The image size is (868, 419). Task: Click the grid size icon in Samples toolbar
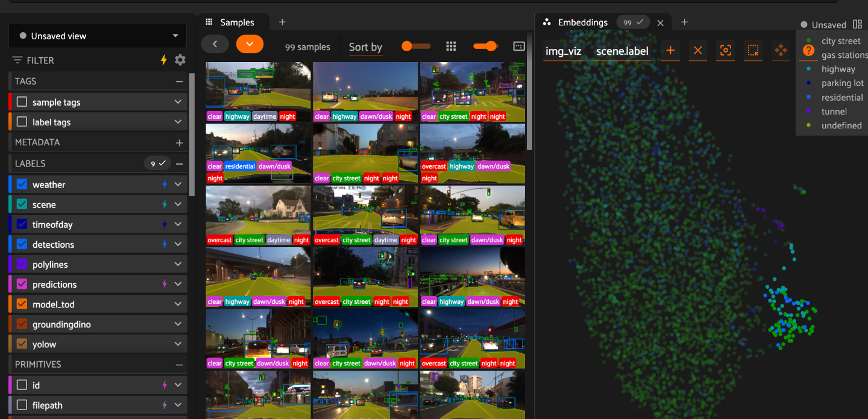point(451,46)
